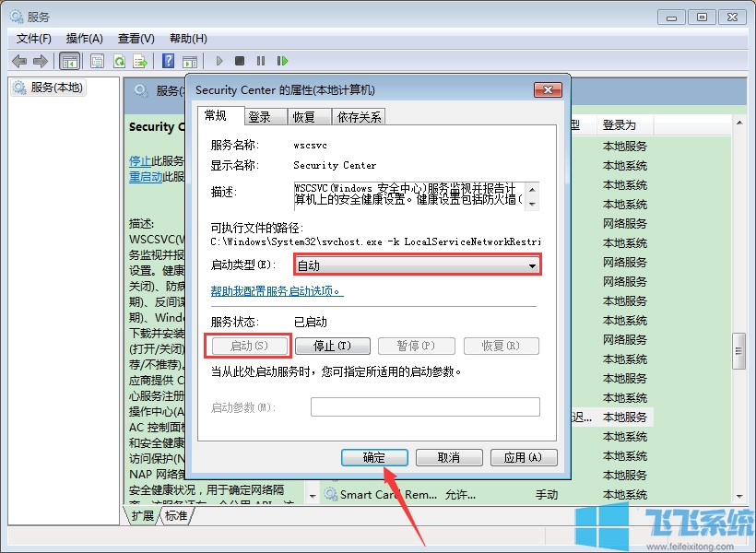Click the Refresh icon in toolbar
The height and width of the screenshot is (553, 756).
point(121,61)
